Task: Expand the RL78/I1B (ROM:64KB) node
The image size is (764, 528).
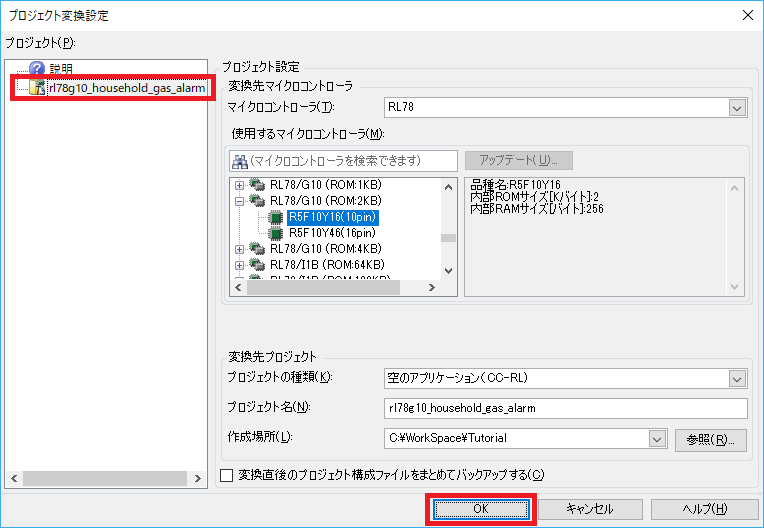Action: click(239, 265)
